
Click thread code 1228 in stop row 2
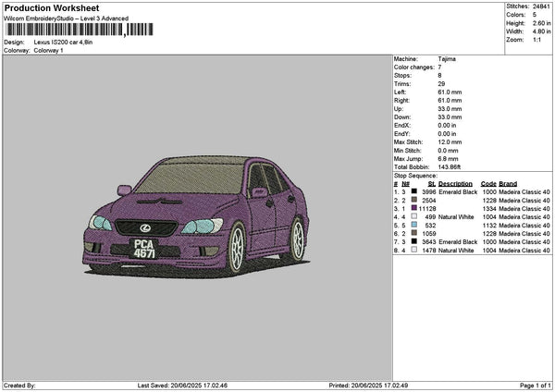[489, 201]
